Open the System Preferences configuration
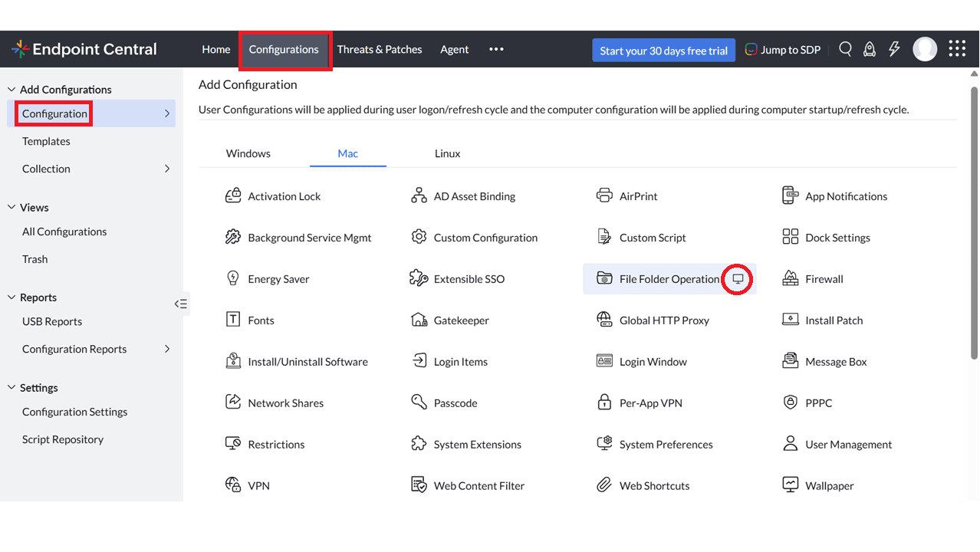The height and width of the screenshot is (552, 980). [x=654, y=444]
